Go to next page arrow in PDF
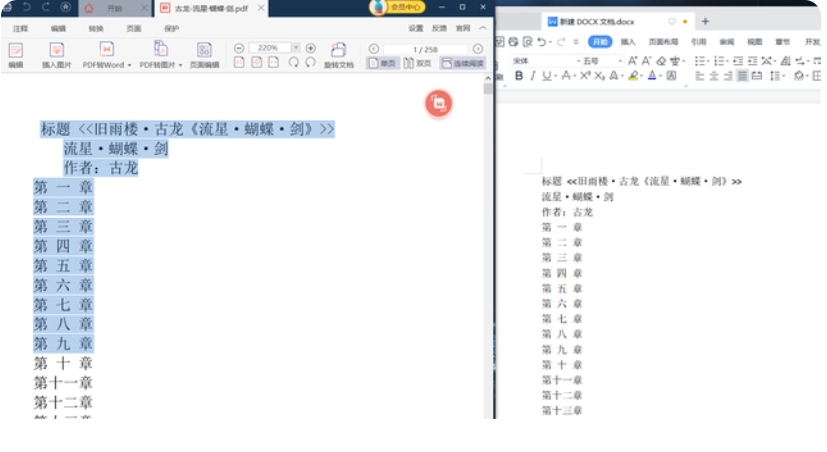Image resolution: width=827 pixels, height=452 pixels. (x=478, y=48)
